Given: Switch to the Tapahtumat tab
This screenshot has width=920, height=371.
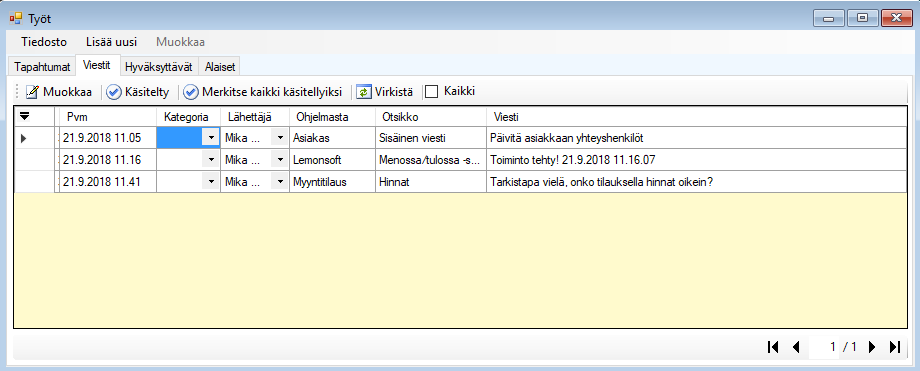Looking at the screenshot, I should click(42, 66).
